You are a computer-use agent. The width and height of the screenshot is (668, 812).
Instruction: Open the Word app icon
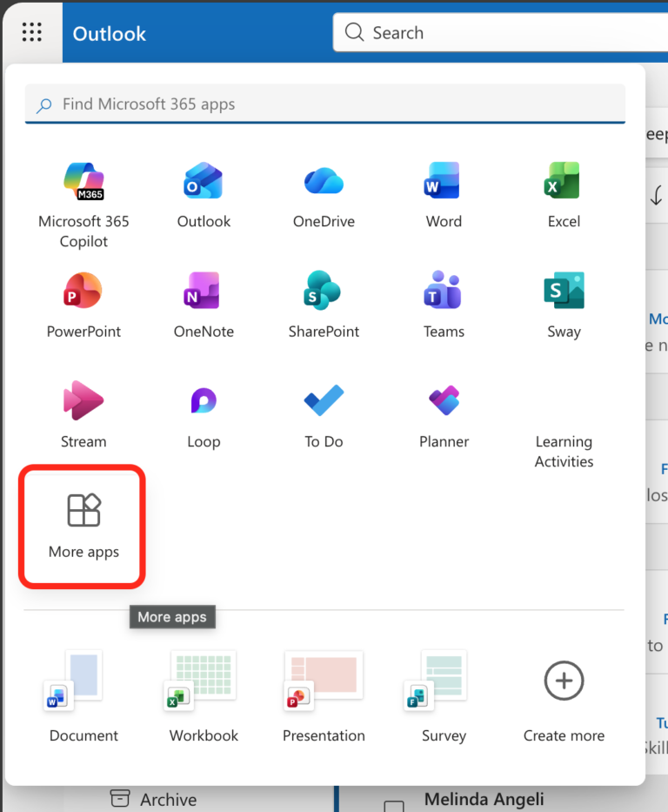click(x=444, y=181)
